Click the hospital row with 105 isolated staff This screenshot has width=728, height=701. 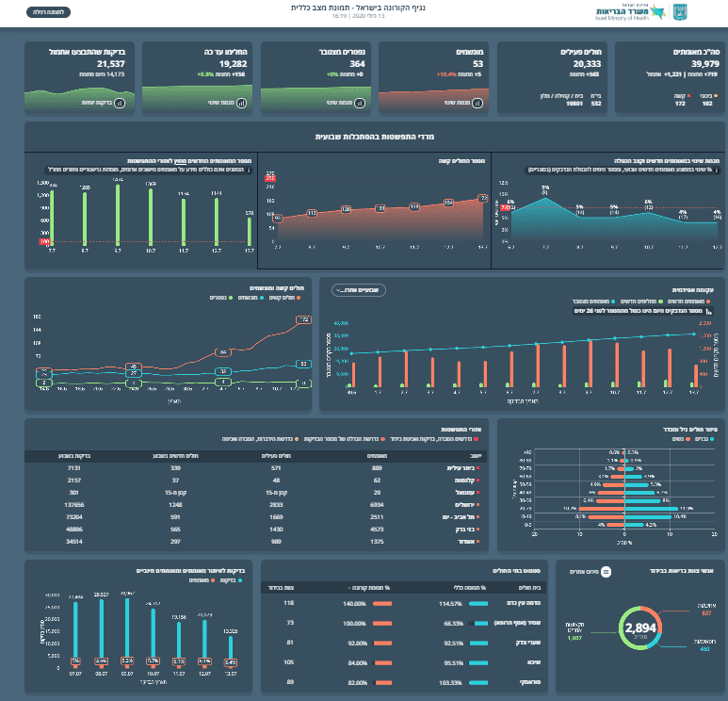tap(403, 663)
